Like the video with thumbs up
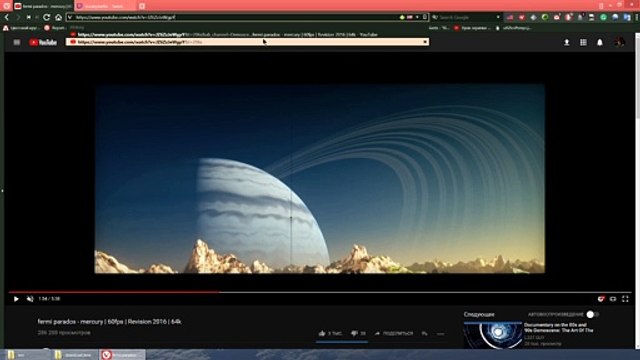Image resolution: width=640 pixels, height=360 pixels. pos(322,333)
